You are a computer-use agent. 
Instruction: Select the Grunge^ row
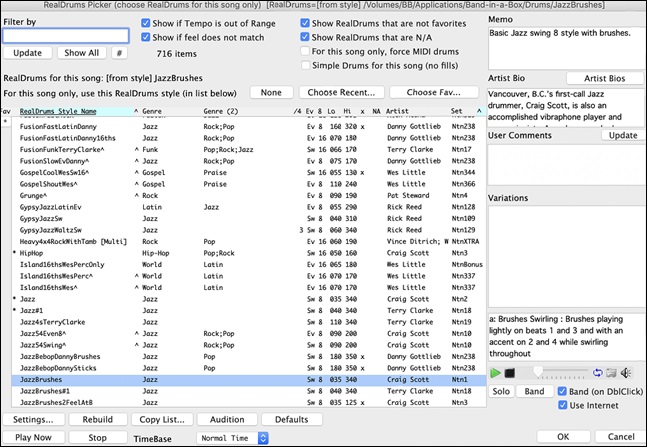pos(249,196)
